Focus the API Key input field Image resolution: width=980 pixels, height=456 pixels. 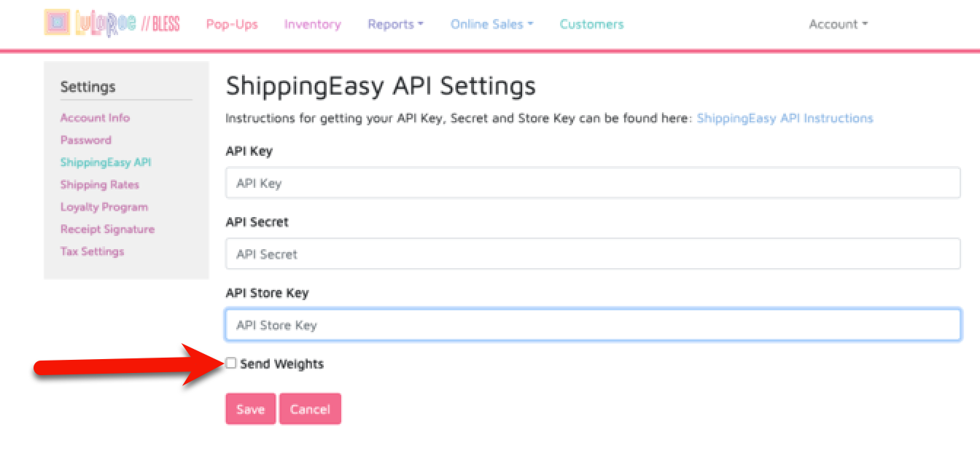(593, 183)
